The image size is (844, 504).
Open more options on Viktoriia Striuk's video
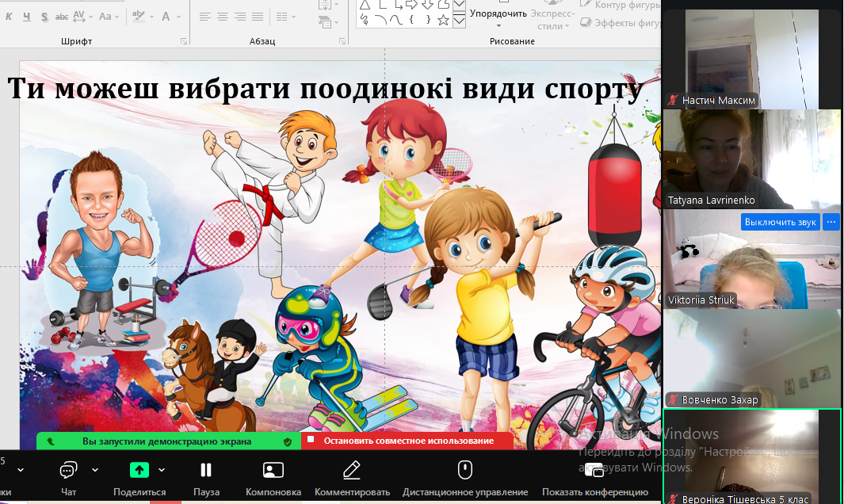coord(831,222)
